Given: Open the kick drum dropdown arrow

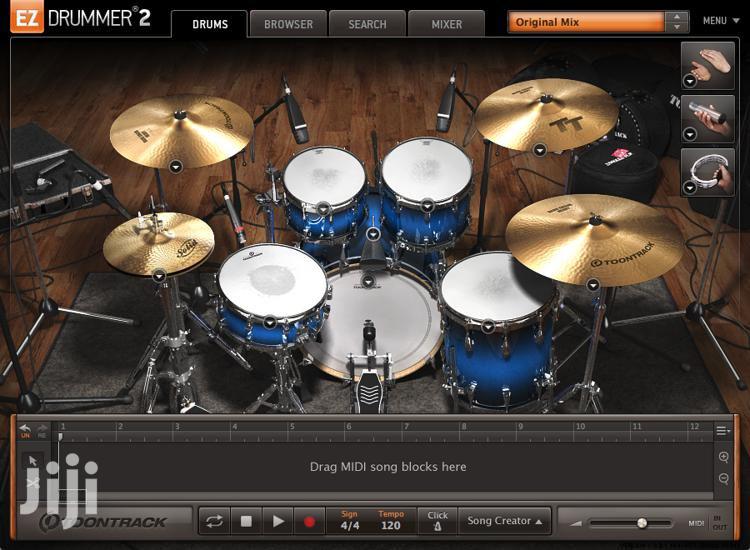Looking at the screenshot, I should pos(367,281).
